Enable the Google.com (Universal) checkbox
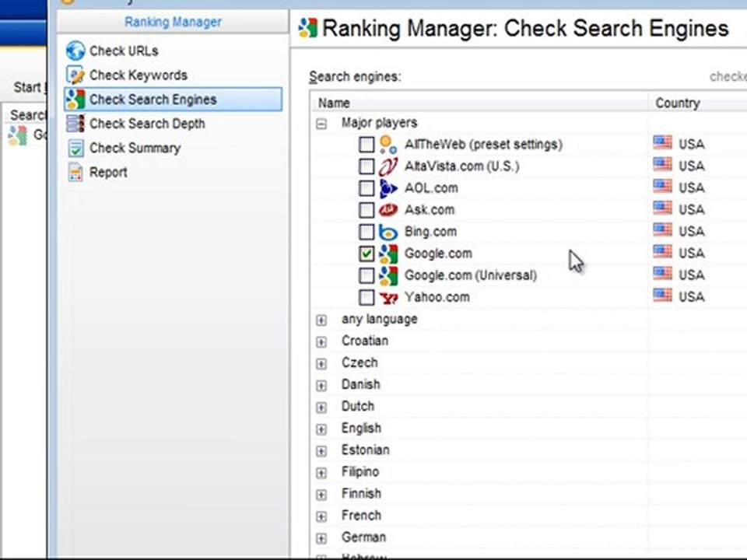This screenshot has height=560, width=747. tap(366, 275)
